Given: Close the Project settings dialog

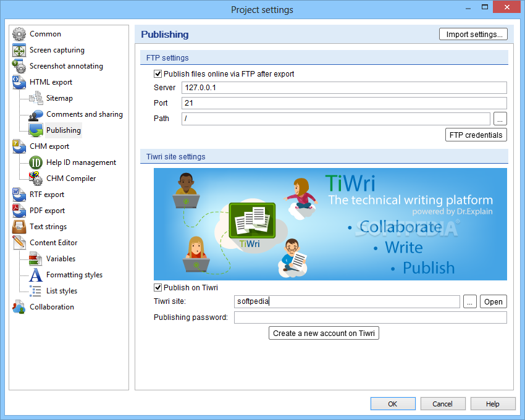Looking at the screenshot, I should tap(506, 7).
